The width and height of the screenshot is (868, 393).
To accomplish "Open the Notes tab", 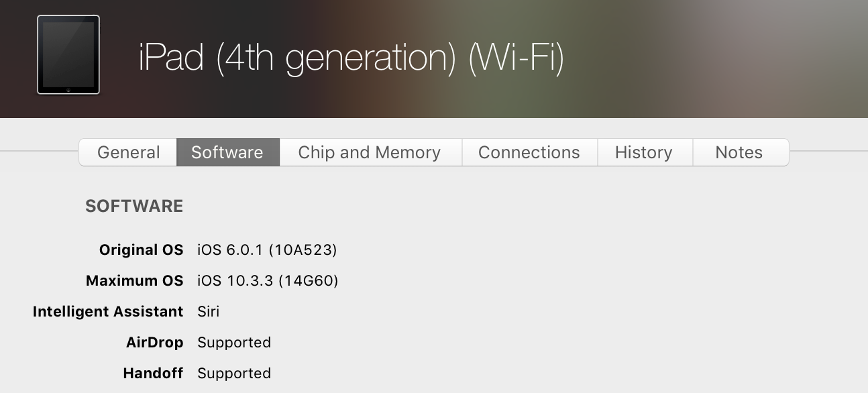I will tap(739, 152).
